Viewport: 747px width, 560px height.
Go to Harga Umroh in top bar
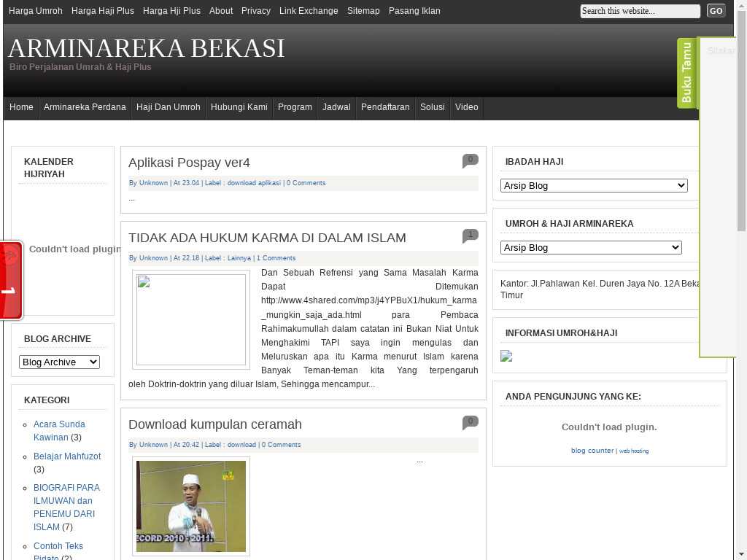(x=36, y=11)
